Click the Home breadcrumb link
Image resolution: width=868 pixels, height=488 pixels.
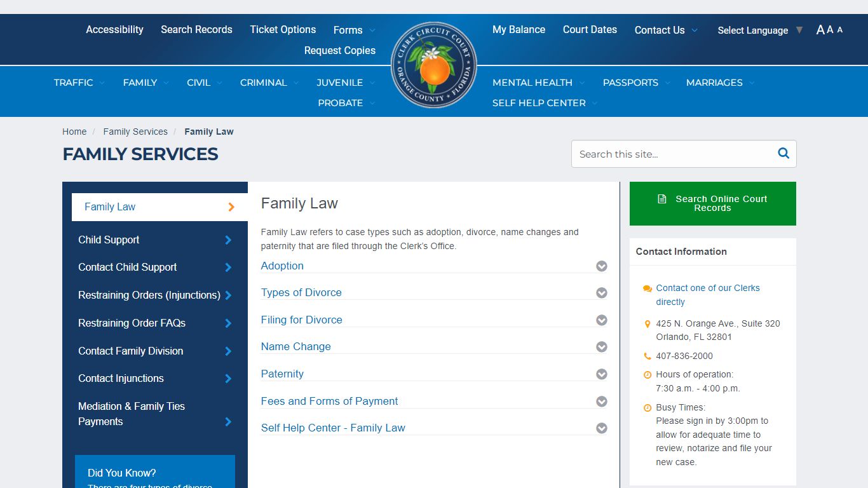[x=74, y=132]
